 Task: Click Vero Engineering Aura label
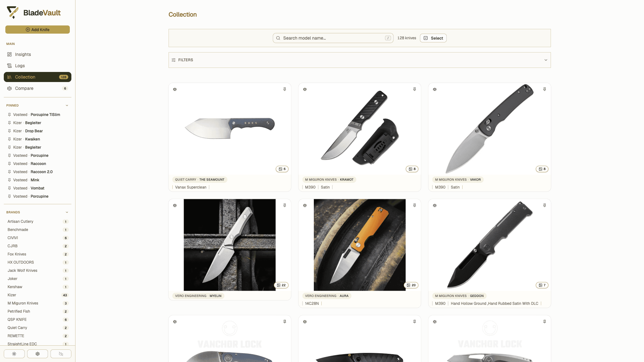(327, 296)
